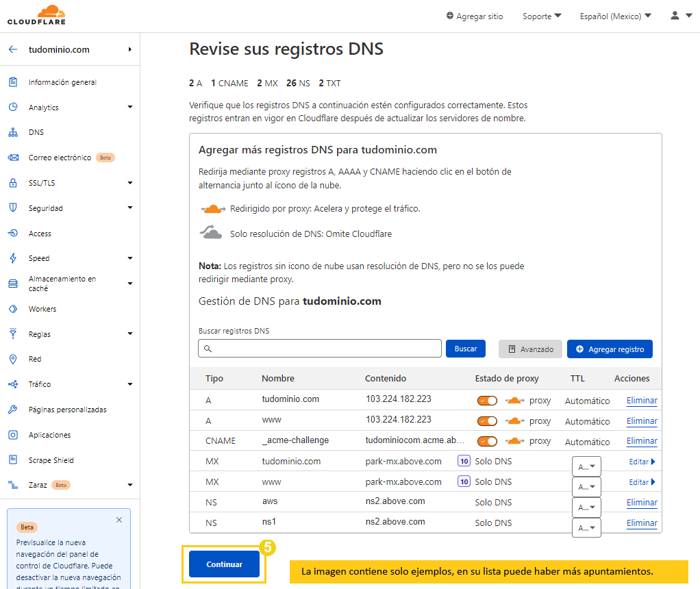Expand the SSL/TLS submenu
Image resolution: width=700 pixels, height=589 pixels.
[x=130, y=183]
